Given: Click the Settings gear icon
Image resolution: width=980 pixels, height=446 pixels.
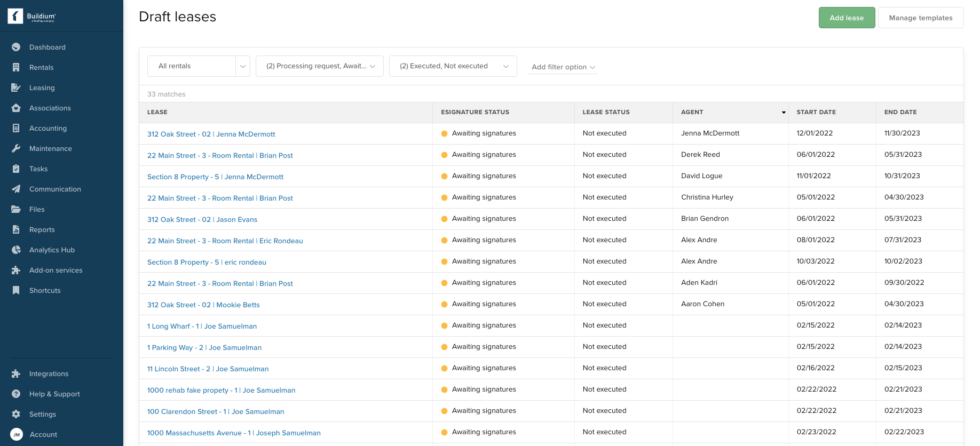Looking at the screenshot, I should click(16, 414).
